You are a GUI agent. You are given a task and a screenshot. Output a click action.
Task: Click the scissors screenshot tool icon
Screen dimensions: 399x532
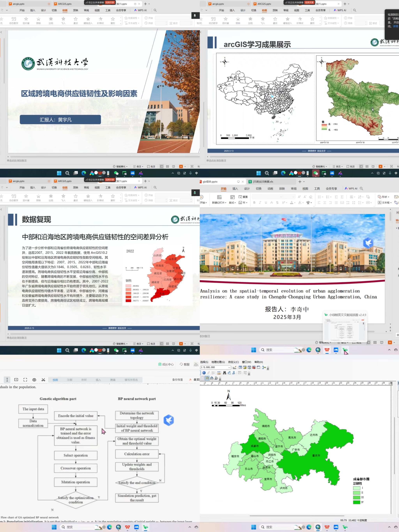click(43, 380)
